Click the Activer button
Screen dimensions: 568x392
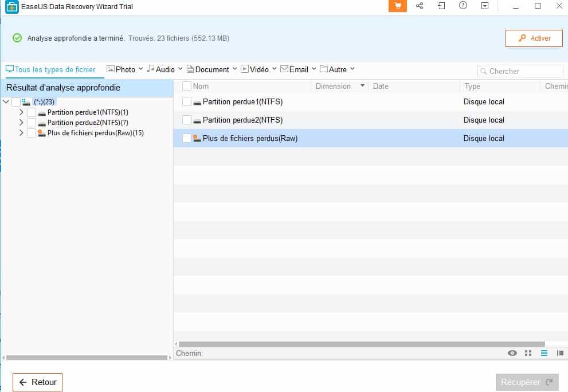point(534,38)
